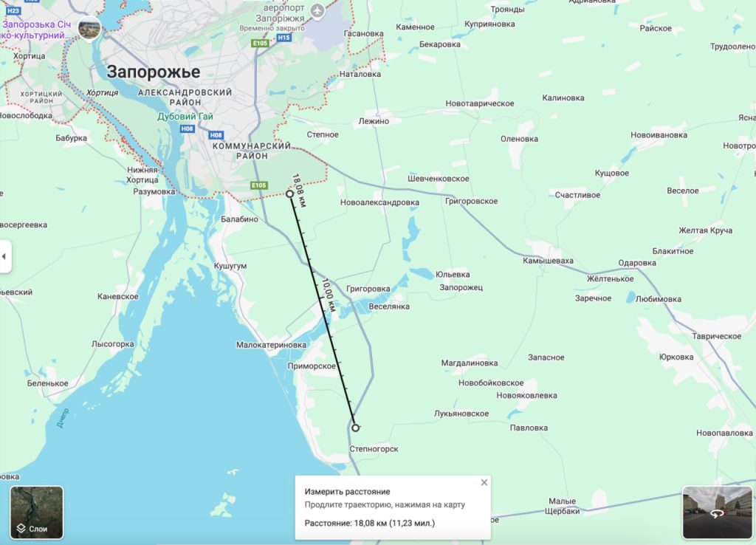Image resolution: width=756 pixels, height=545 pixels.
Task: Open the Слои layers thumbnail
Action: click(x=37, y=513)
